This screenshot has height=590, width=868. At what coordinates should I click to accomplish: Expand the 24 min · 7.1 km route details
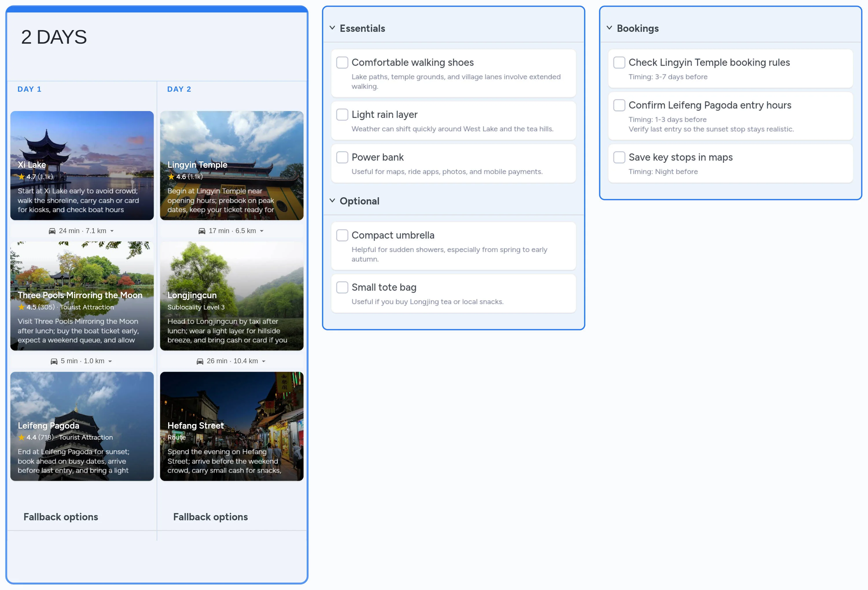click(x=113, y=231)
